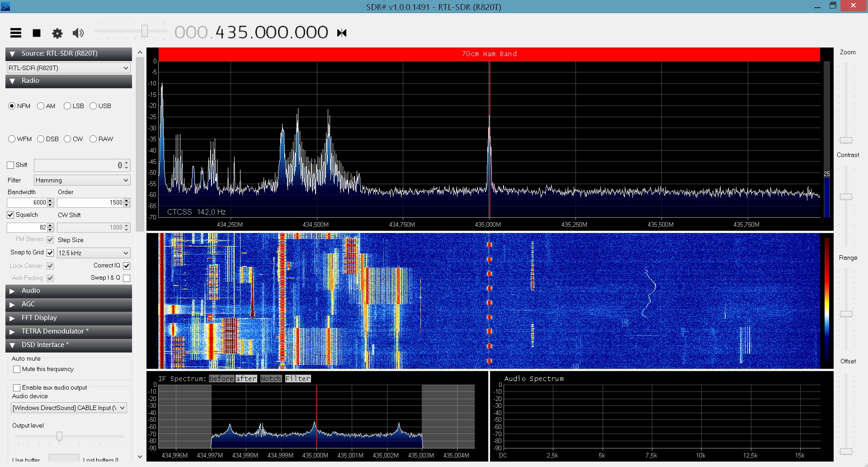This screenshot has width=868, height=467.
Task: Toggle the Squelch checkbox
Action: (11, 215)
